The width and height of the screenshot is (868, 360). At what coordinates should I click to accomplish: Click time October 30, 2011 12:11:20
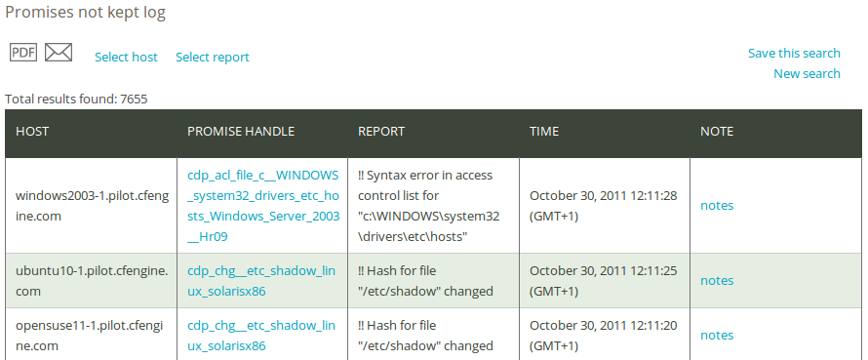click(604, 335)
